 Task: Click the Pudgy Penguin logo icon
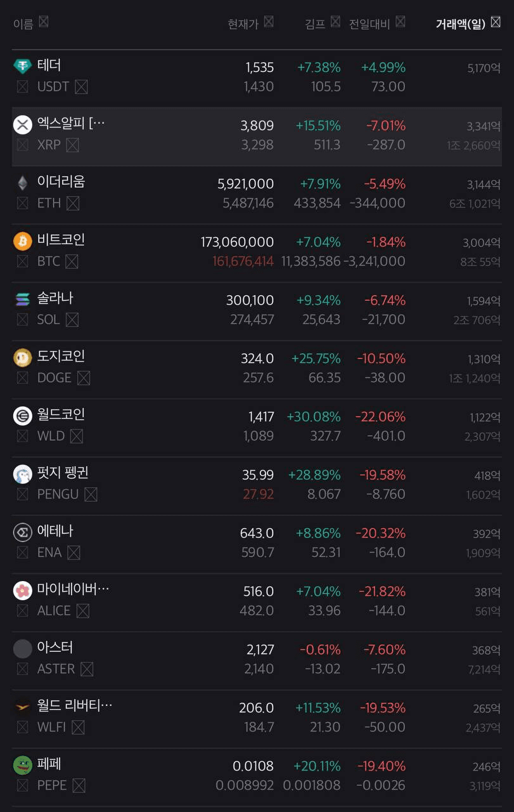tap(23, 475)
